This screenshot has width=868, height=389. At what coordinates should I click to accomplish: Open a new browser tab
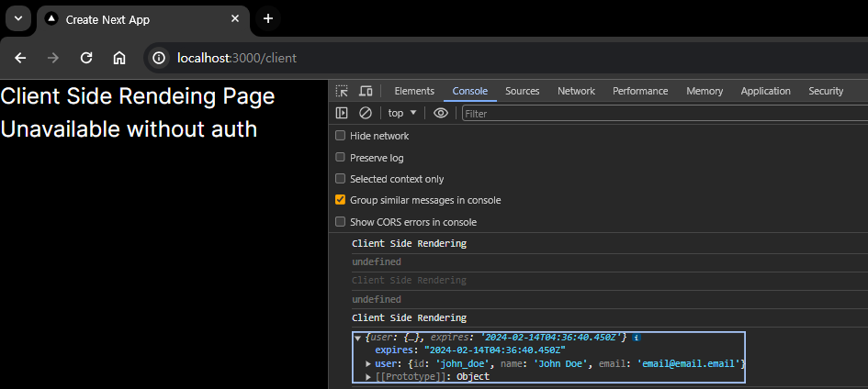point(268,18)
